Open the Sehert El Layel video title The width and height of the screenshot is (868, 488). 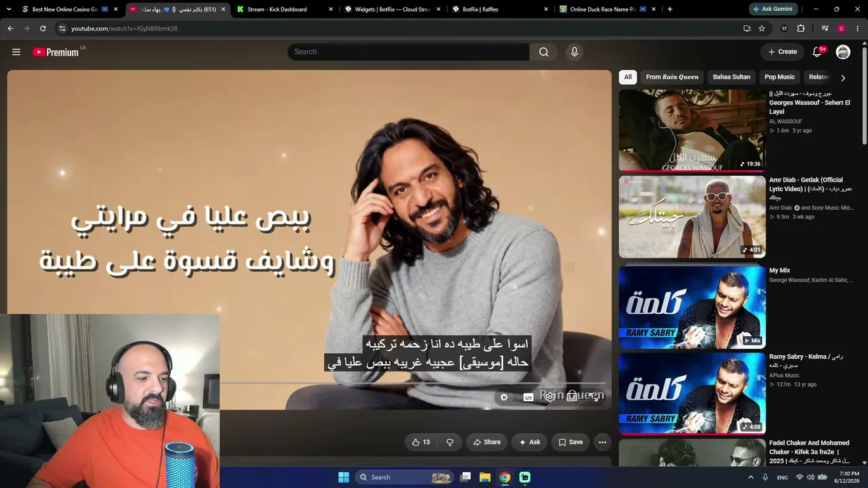(x=810, y=103)
